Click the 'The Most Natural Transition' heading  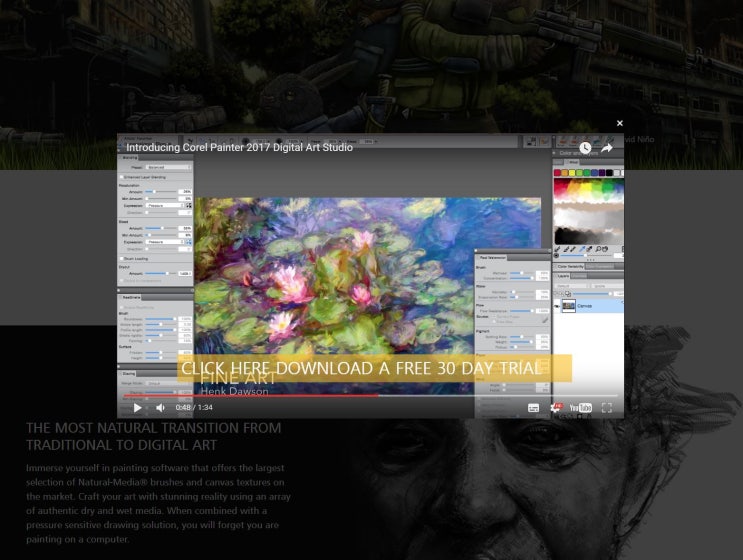pyautogui.click(x=154, y=436)
